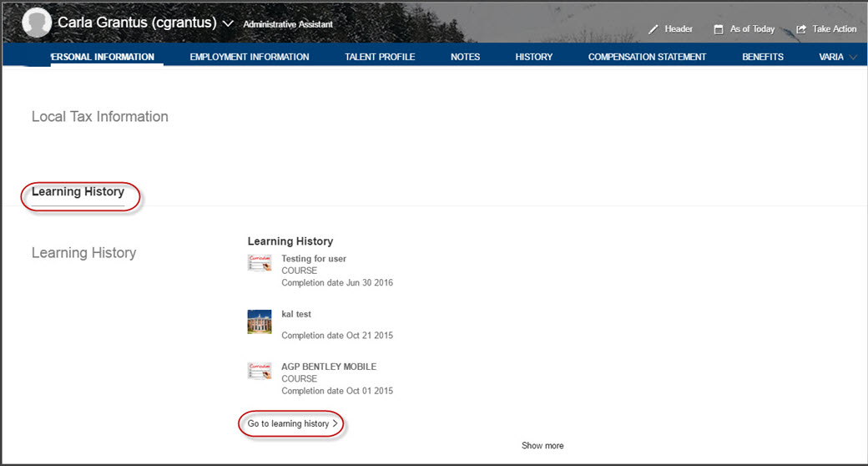
Task: Click the AGP BENTLEY MOBILE course thumbnail
Action: coord(259,371)
